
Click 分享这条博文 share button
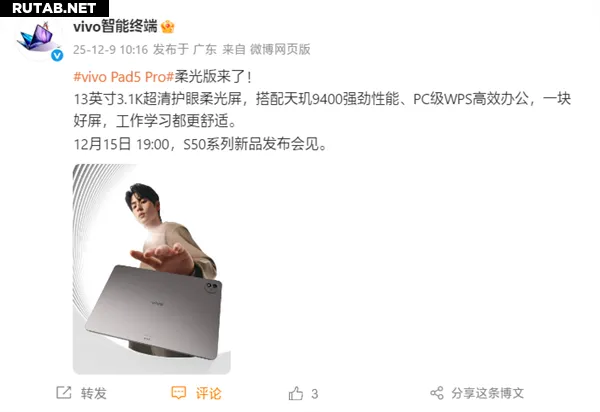click(488, 393)
